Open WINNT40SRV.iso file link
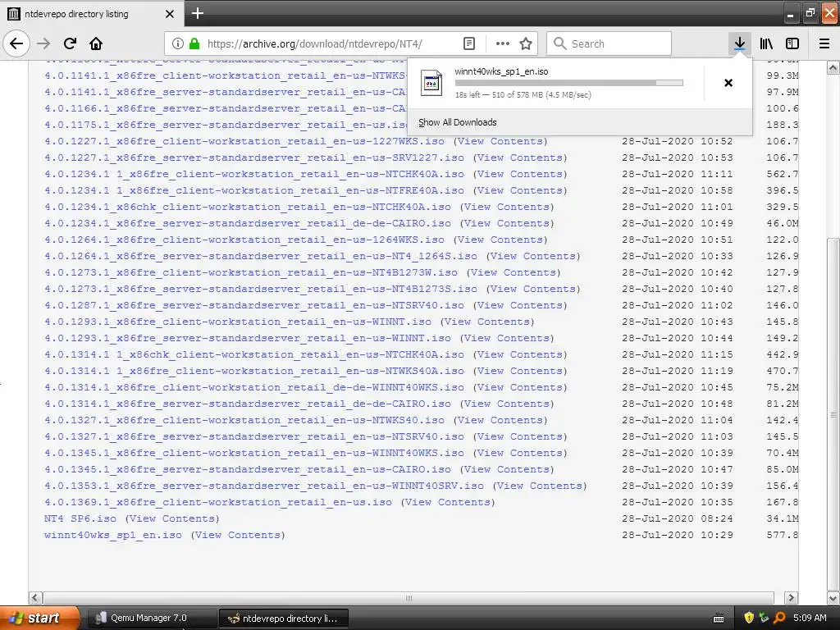The height and width of the screenshot is (630, 840). tap(264, 486)
